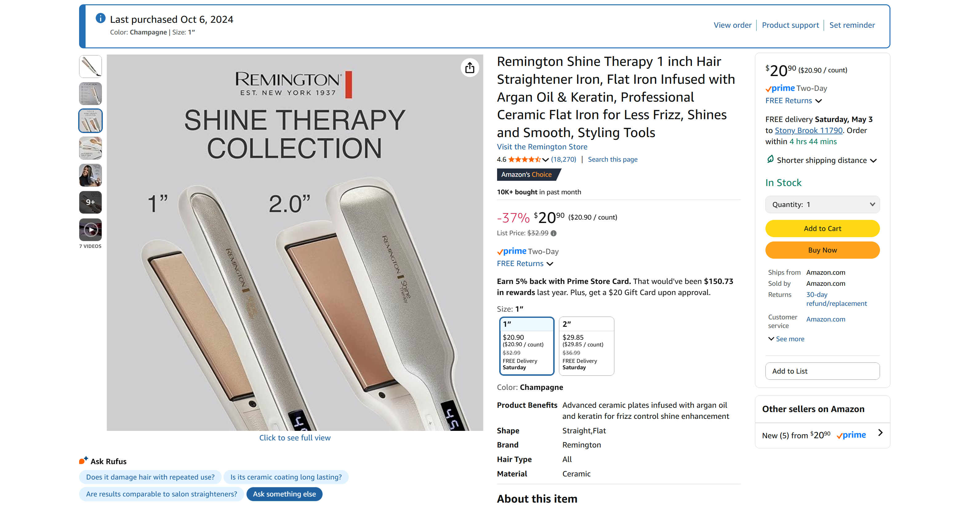Image resolution: width=980 pixels, height=510 pixels.
Task: Click the Shorter shipping distance leaf icon
Action: (770, 159)
